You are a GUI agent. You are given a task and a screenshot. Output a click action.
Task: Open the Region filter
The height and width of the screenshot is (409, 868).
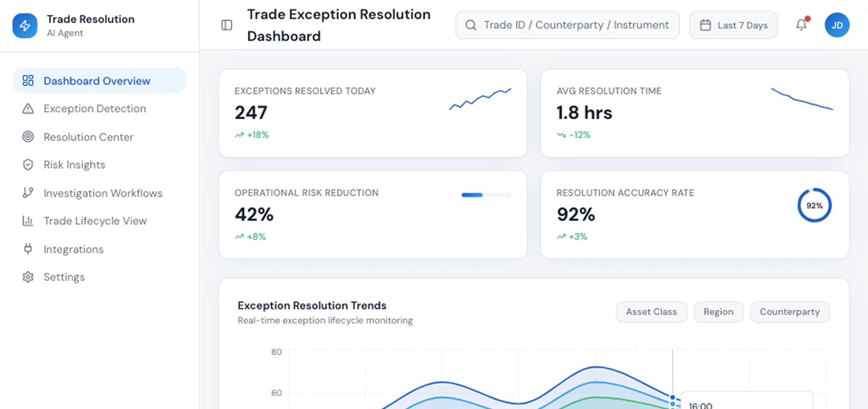tap(718, 312)
